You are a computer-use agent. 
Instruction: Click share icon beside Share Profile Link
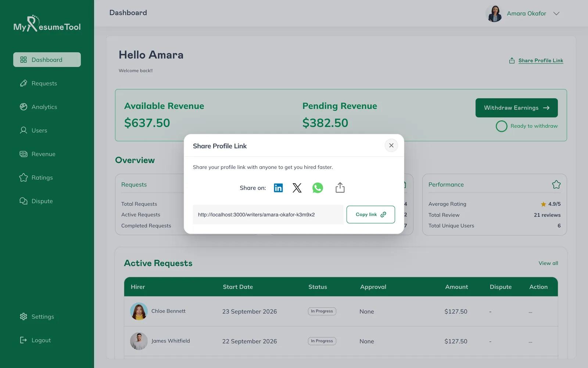tap(512, 60)
